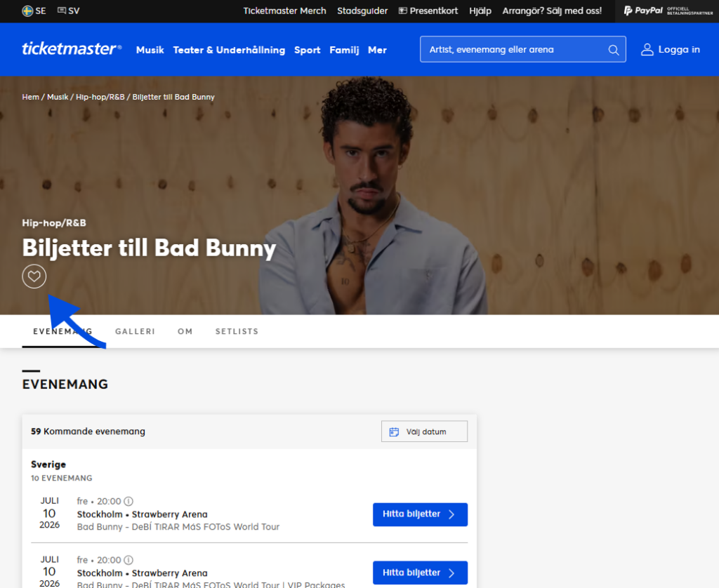This screenshot has width=719, height=588.
Task: Click Hitta biljetter for the first Stockholm event
Action: coord(420,514)
